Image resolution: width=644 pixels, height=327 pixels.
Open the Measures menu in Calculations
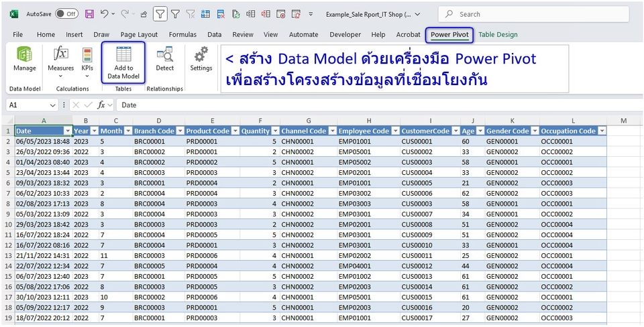(x=61, y=63)
